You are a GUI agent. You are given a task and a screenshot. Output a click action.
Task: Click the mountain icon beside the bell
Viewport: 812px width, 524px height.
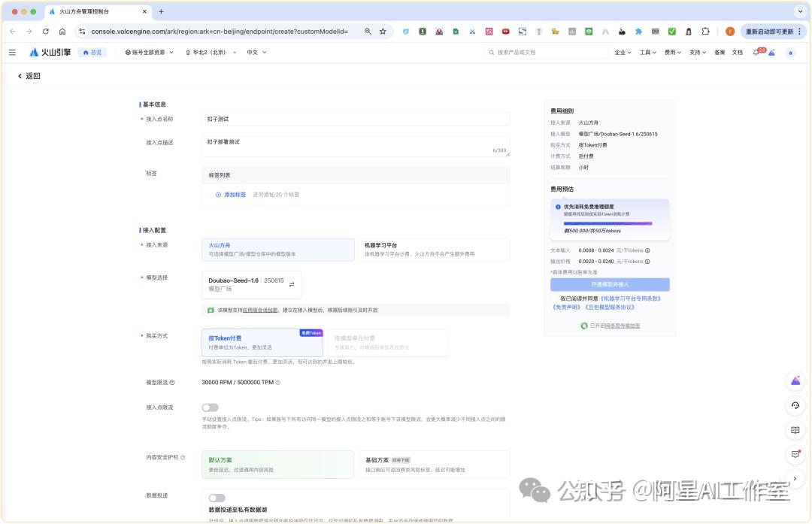[x=771, y=53]
